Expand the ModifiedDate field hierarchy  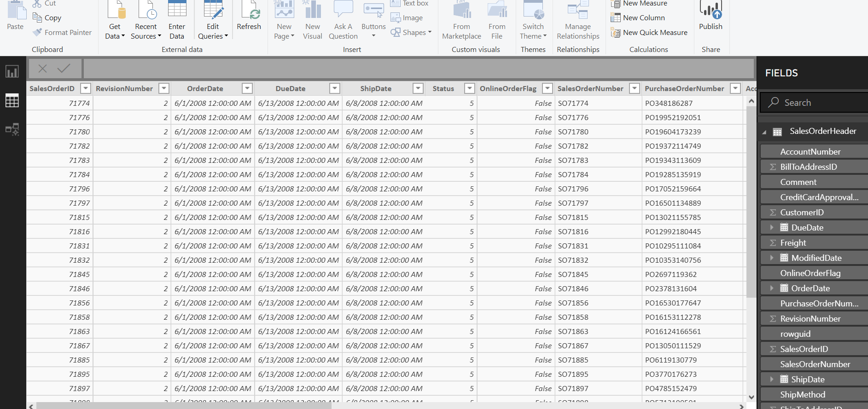[x=771, y=258]
